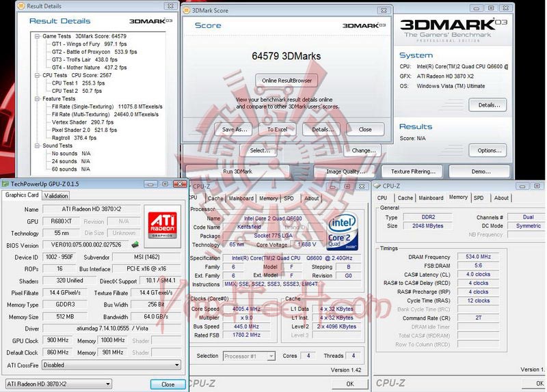Screen dimensions: 547x392
Task: Click the Online ResultBrowser button
Action: coord(286,81)
